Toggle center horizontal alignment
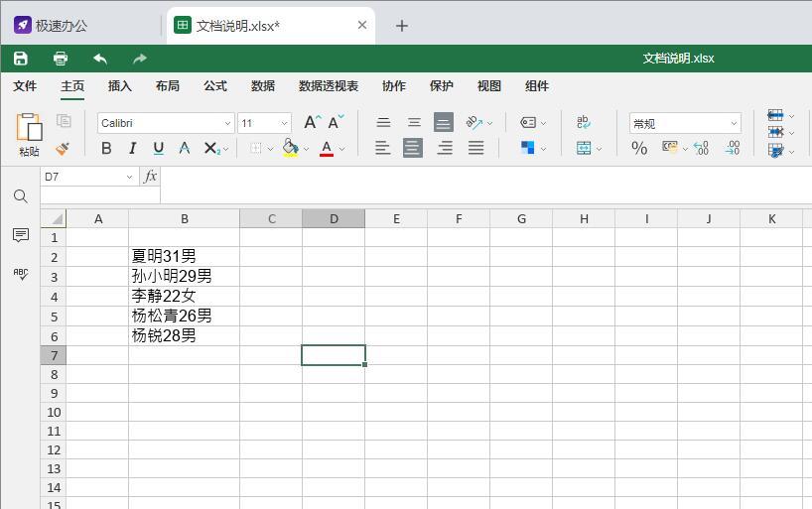Image resolution: width=812 pixels, height=509 pixels. click(x=413, y=148)
